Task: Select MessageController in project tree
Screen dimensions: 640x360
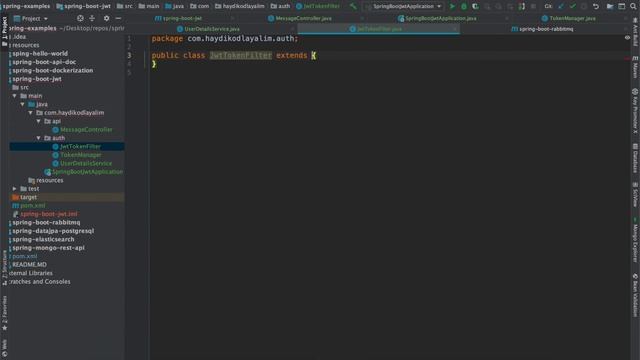Action: click(86, 130)
